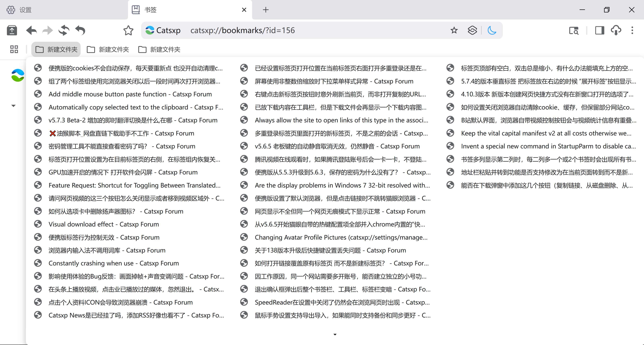Click the Catsxp logo in the address bar
The image size is (644, 345).
(150, 31)
